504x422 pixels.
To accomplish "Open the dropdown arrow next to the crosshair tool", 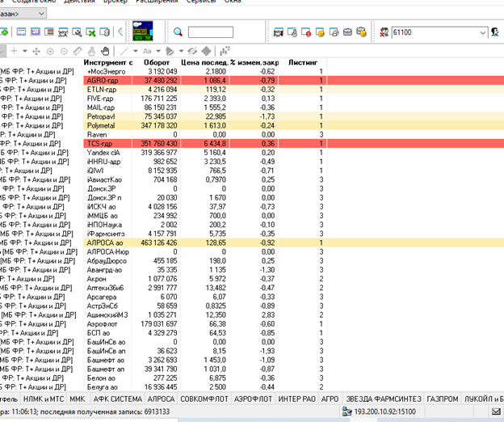I will [25, 51].
